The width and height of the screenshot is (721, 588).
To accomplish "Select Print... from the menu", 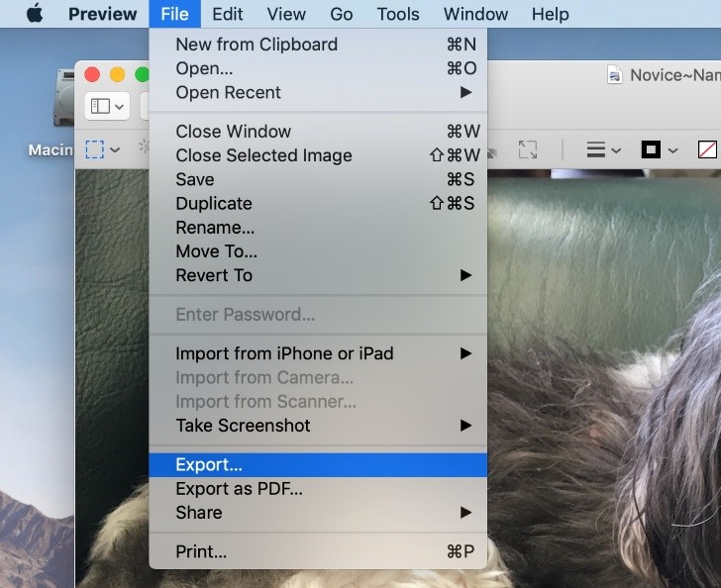I will coord(318,551).
